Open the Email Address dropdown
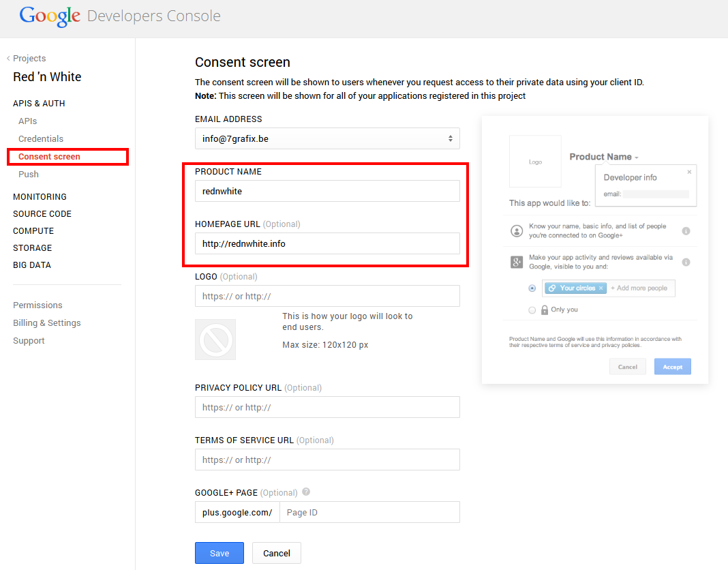The image size is (728, 570). (327, 138)
